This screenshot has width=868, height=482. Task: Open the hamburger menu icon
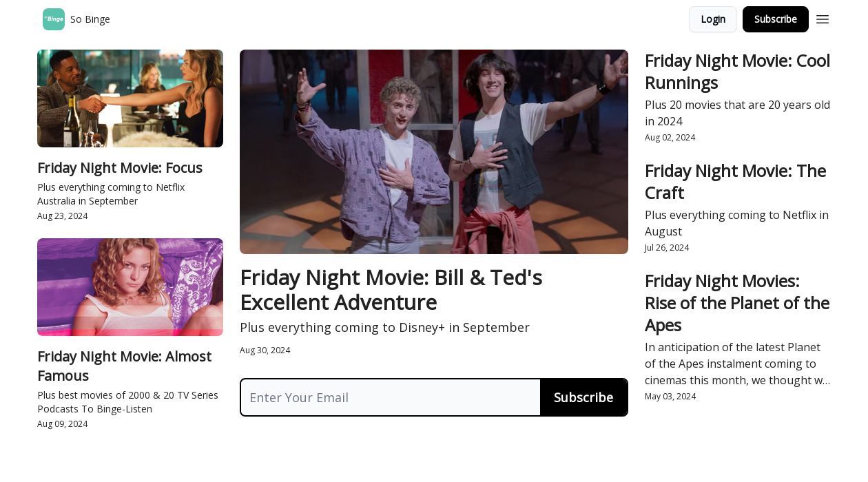tap(823, 19)
